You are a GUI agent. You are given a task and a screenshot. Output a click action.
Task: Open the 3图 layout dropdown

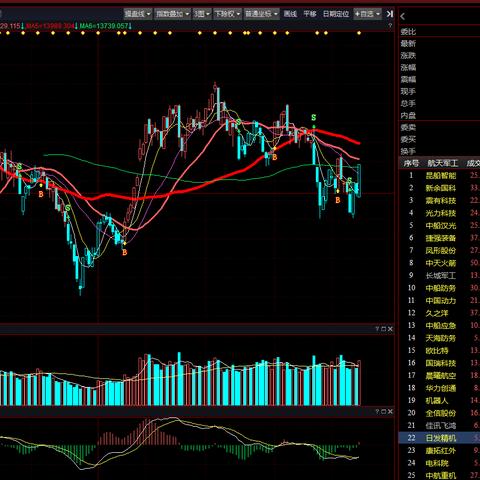click(x=202, y=14)
